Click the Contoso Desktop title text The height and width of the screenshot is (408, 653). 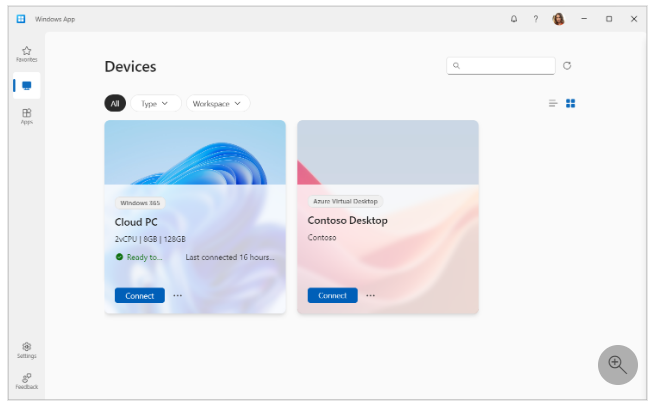[x=347, y=221]
